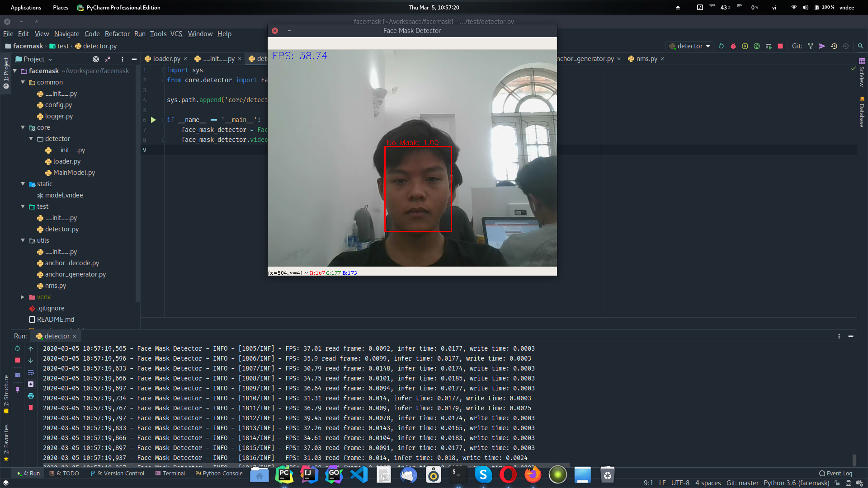Click the Run console vertical scrollbar
Screen dimensions: 868x488
click(x=854, y=460)
